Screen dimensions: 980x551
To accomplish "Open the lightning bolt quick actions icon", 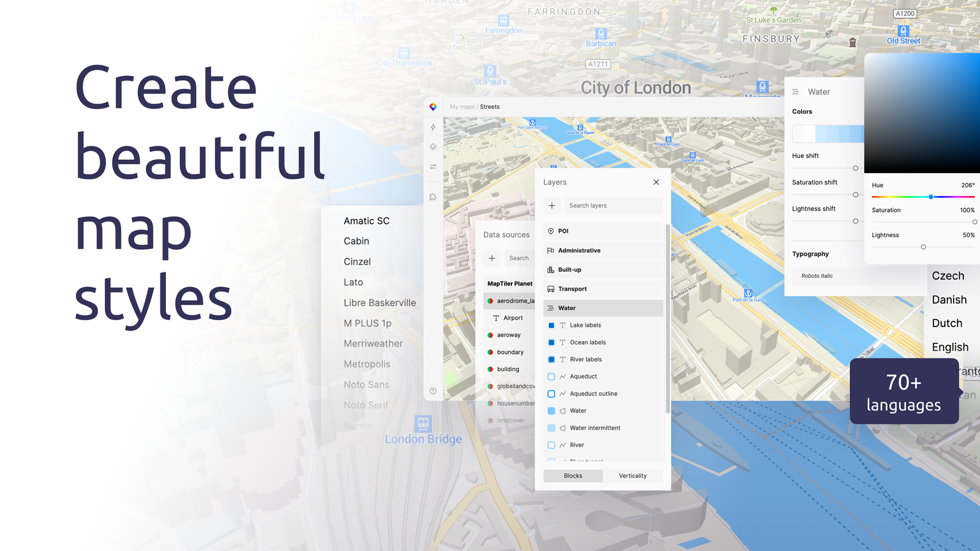I will coord(433,127).
